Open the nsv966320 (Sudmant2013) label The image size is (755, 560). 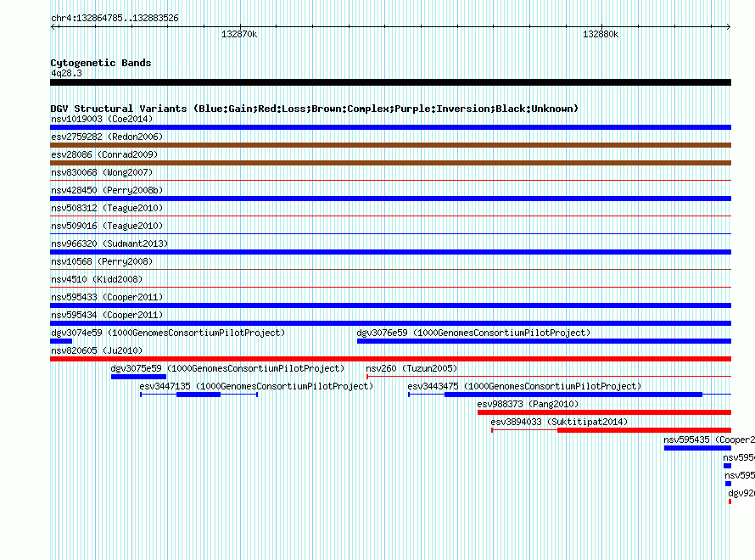point(109,244)
